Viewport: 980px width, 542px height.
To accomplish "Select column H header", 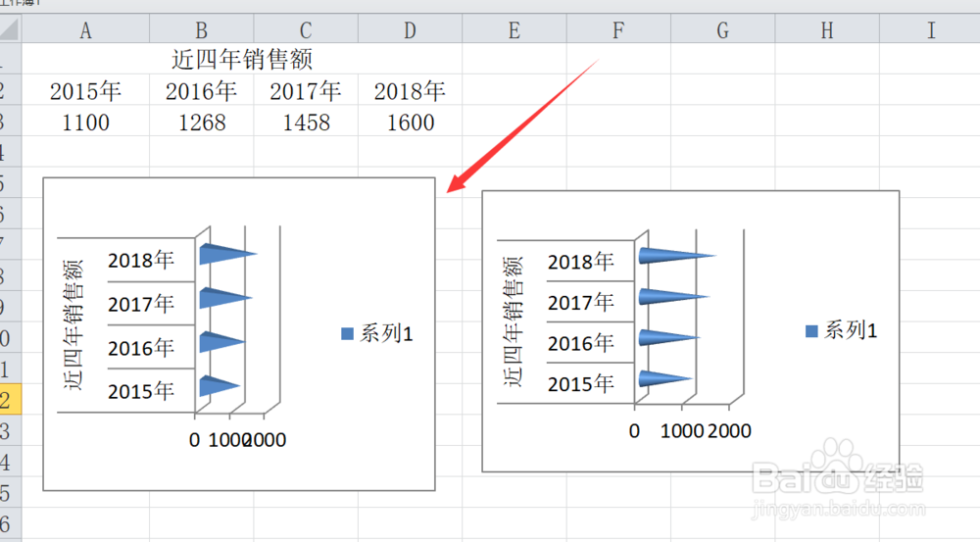I will pyautogui.click(x=827, y=29).
